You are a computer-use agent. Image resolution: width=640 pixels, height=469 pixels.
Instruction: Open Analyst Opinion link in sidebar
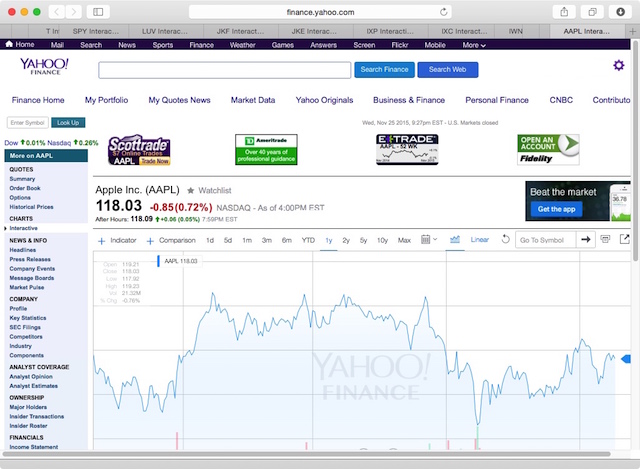(x=31, y=377)
